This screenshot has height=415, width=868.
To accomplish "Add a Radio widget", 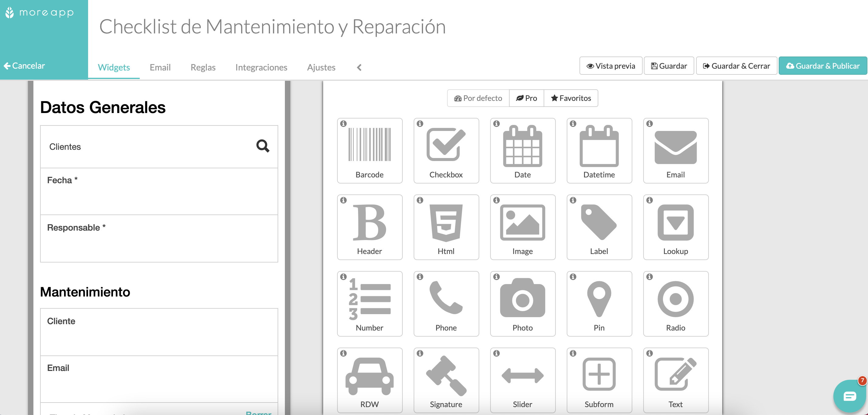I will [x=675, y=304].
